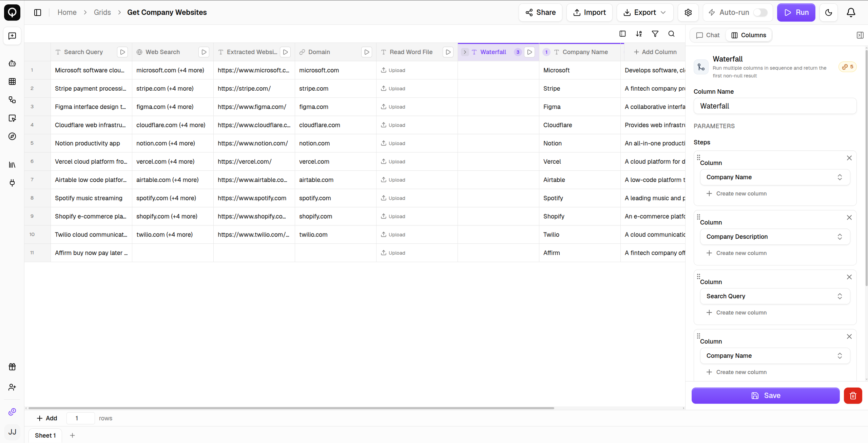This screenshot has width=868, height=443.
Task: Open the compass explore sidebar icon
Action: 12,136
